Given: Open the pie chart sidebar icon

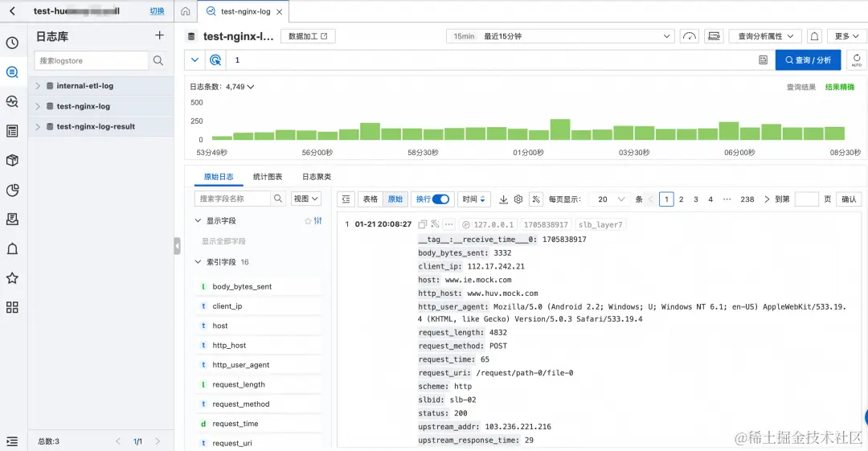Looking at the screenshot, I should click(12, 190).
